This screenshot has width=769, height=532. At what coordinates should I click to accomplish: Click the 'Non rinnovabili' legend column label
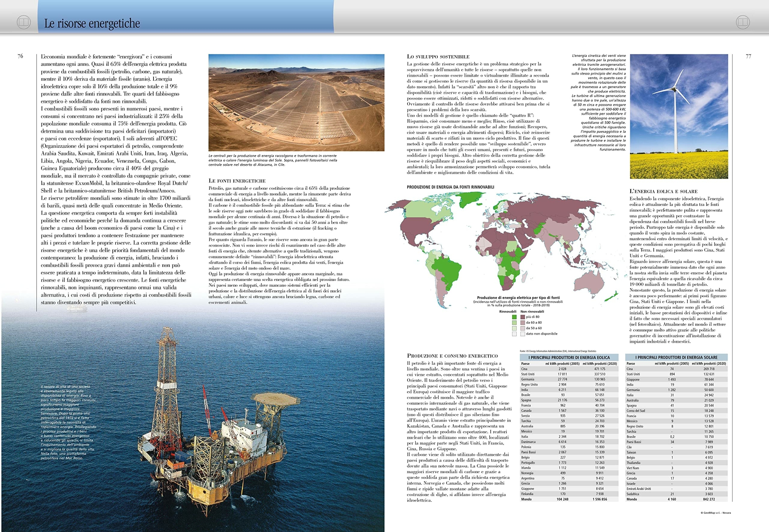pyautogui.click(x=532, y=311)
